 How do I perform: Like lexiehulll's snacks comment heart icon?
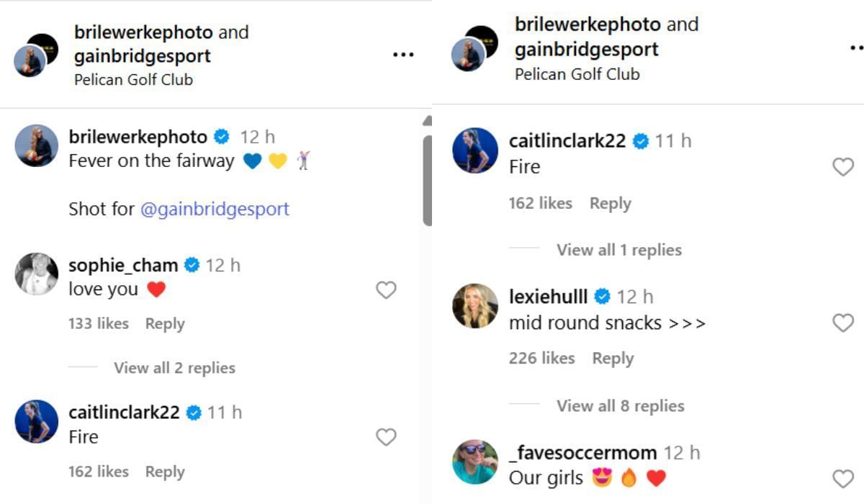coord(843,322)
